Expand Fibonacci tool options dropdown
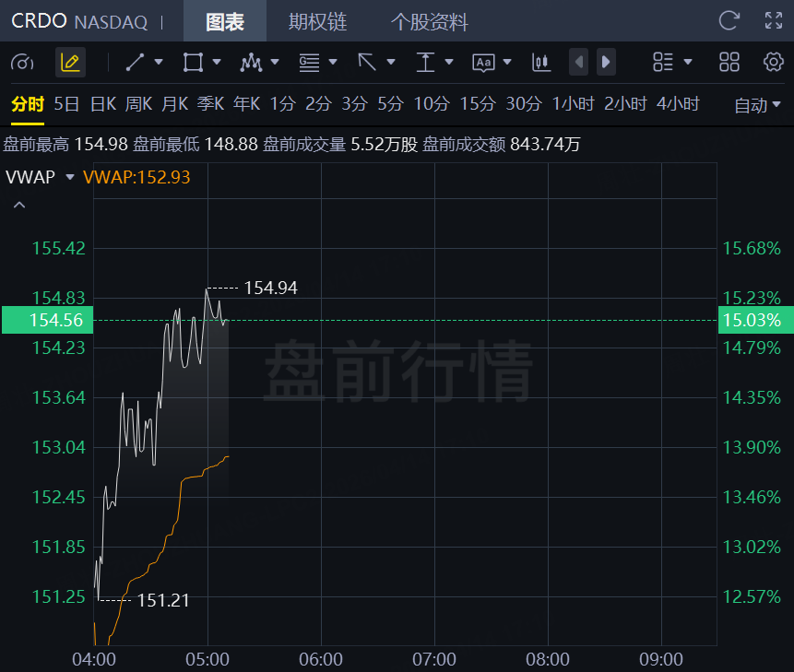794x672 pixels. (x=333, y=63)
